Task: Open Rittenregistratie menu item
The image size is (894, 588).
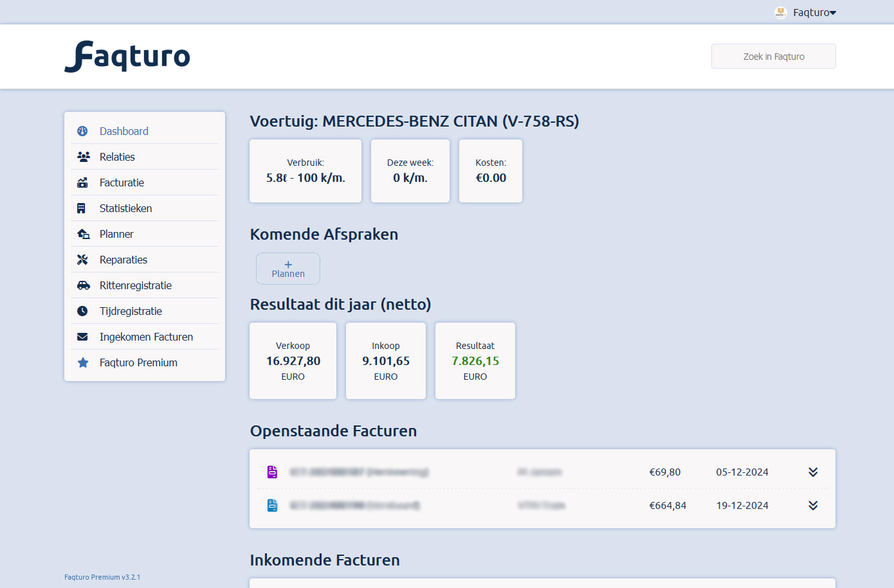Action: 145,285
